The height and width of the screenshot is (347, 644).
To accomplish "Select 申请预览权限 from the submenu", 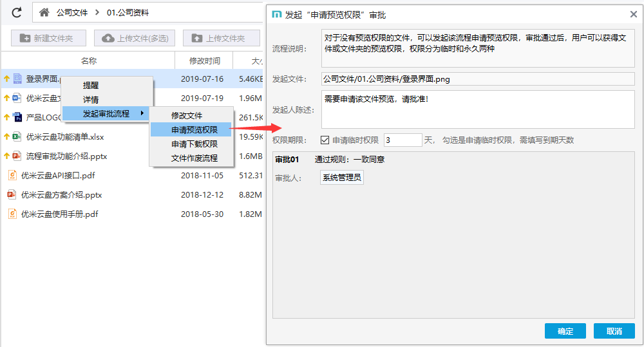I will click(x=194, y=130).
